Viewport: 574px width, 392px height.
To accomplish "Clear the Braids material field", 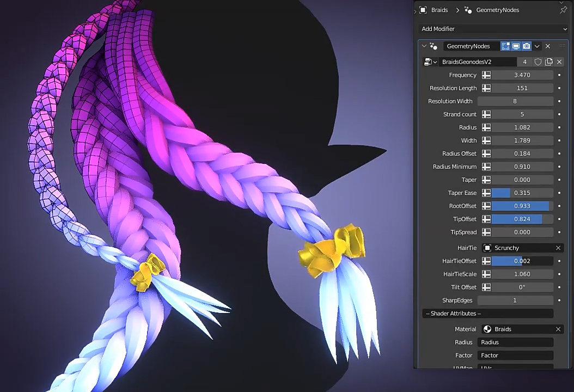I will pos(558,329).
